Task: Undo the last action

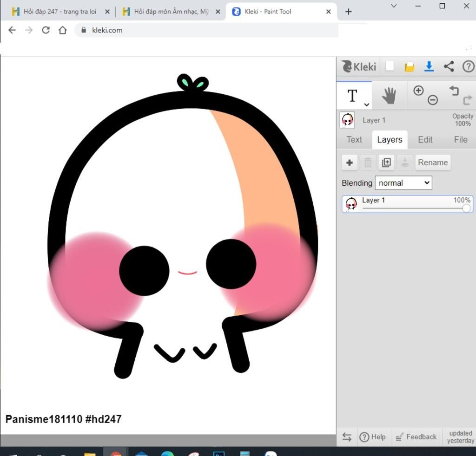Action: click(454, 91)
